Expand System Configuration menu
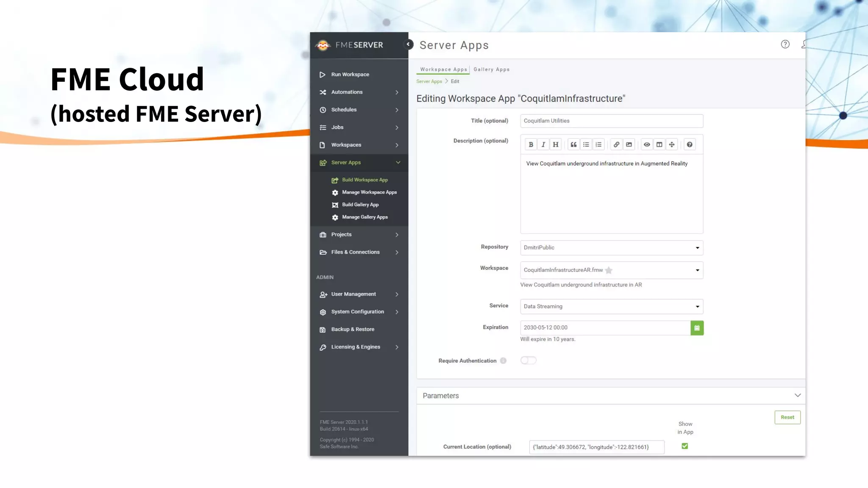This screenshot has height=488, width=868. [x=359, y=312]
